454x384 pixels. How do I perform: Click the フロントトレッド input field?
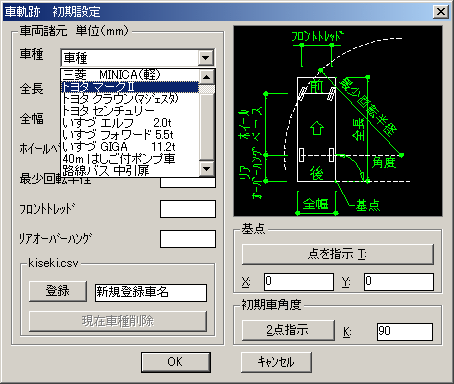pos(188,209)
